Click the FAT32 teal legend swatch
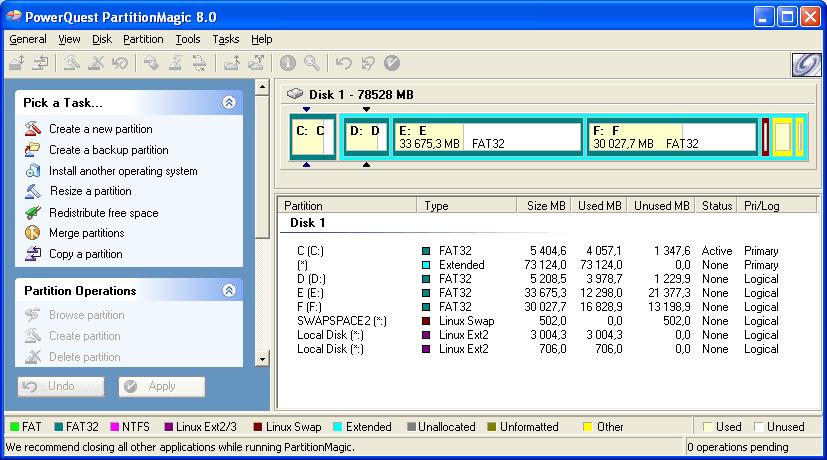827x460 pixels. (x=59, y=427)
